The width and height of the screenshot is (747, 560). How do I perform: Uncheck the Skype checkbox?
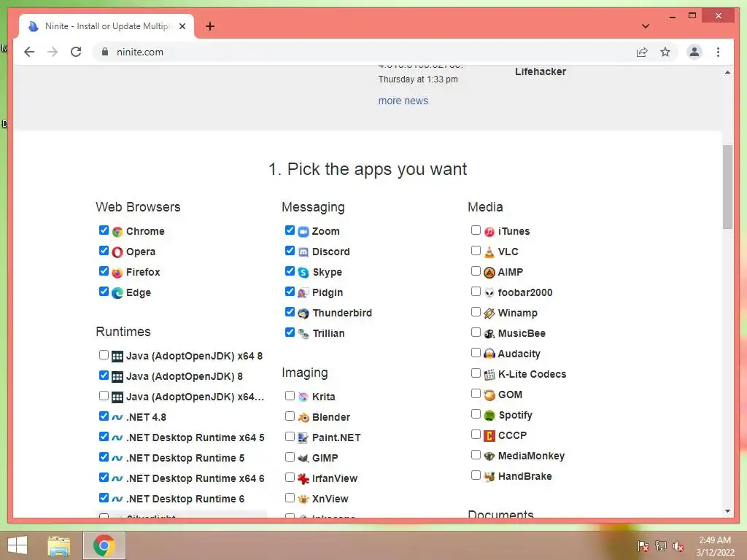tap(290, 271)
